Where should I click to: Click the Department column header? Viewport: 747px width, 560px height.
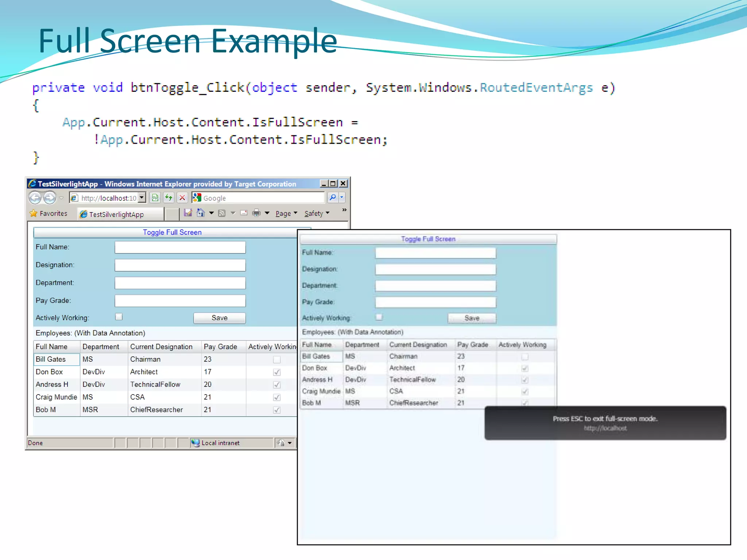coord(101,347)
